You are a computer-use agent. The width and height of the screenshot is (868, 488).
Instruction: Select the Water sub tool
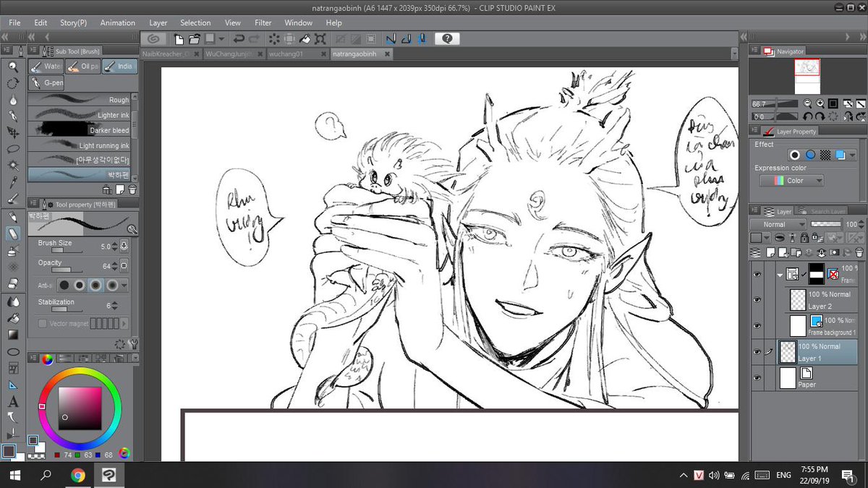pyautogui.click(x=48, y=66)
